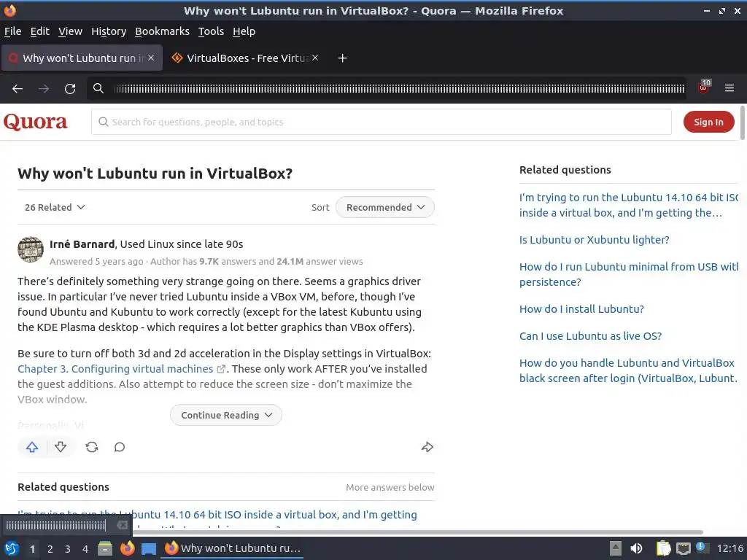
Task: Select the 'Why won't Lubuntu run' tab
Action: 82,58
